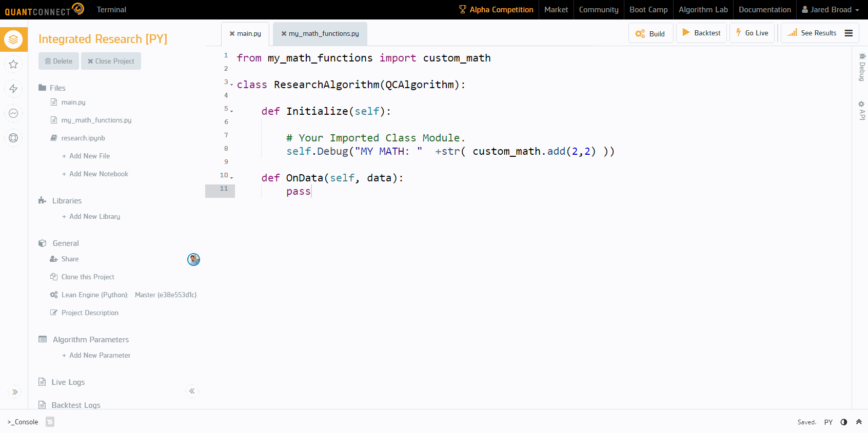Expand the left sidebar with double chevron
Image resolution: width=868 pixels, height=433 pixels.
click(15, 392)
